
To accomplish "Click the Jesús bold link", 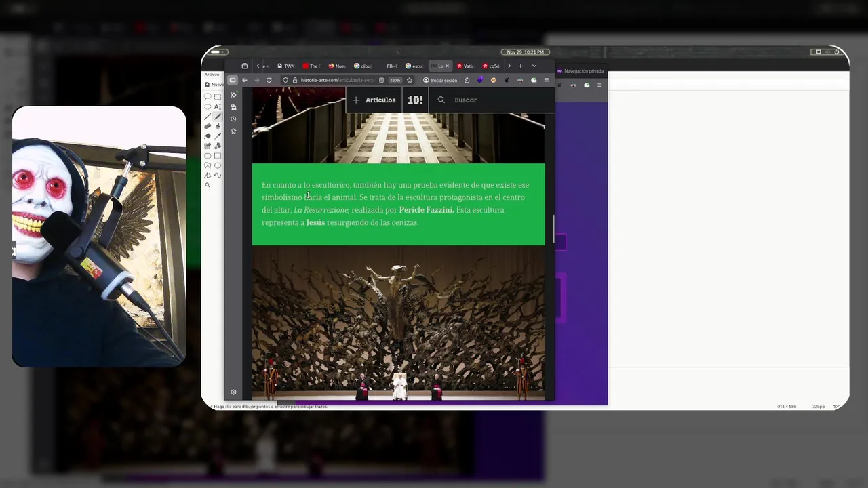I will click(315, 222).
